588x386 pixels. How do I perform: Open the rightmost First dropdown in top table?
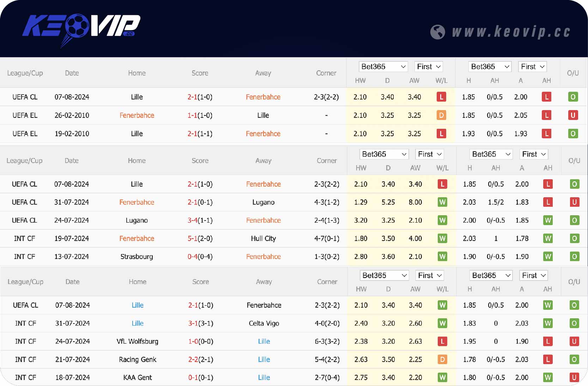click(x=533, y=67)
